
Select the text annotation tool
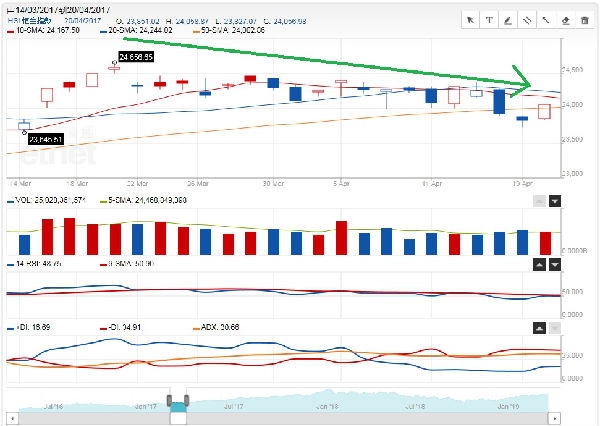[489, 19]
